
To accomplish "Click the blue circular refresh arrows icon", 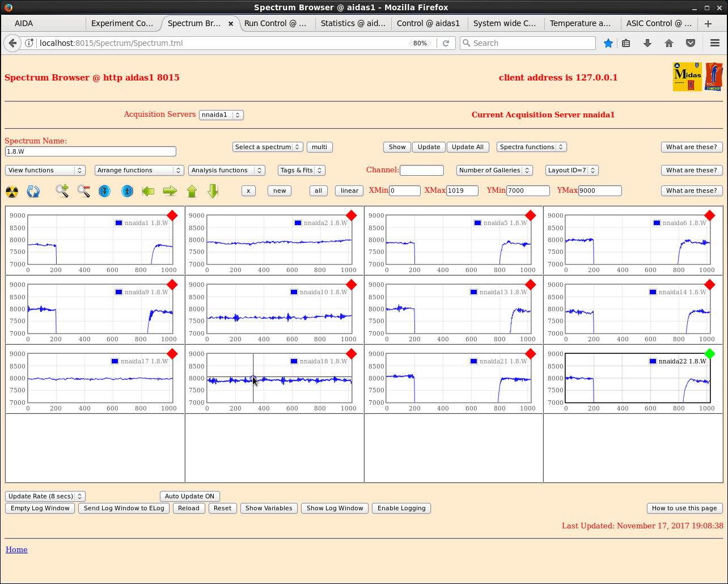I will [33, 192].
